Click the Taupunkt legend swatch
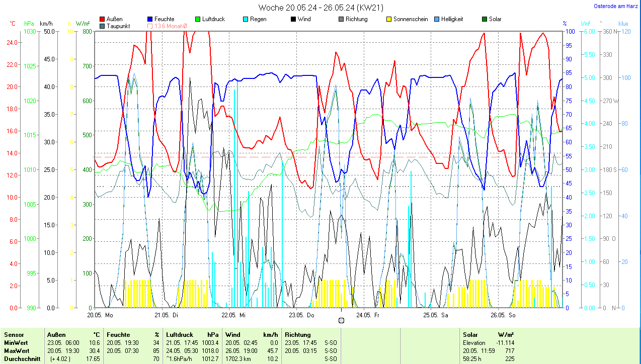The image size is (641, 364). [x=103, y=26]
